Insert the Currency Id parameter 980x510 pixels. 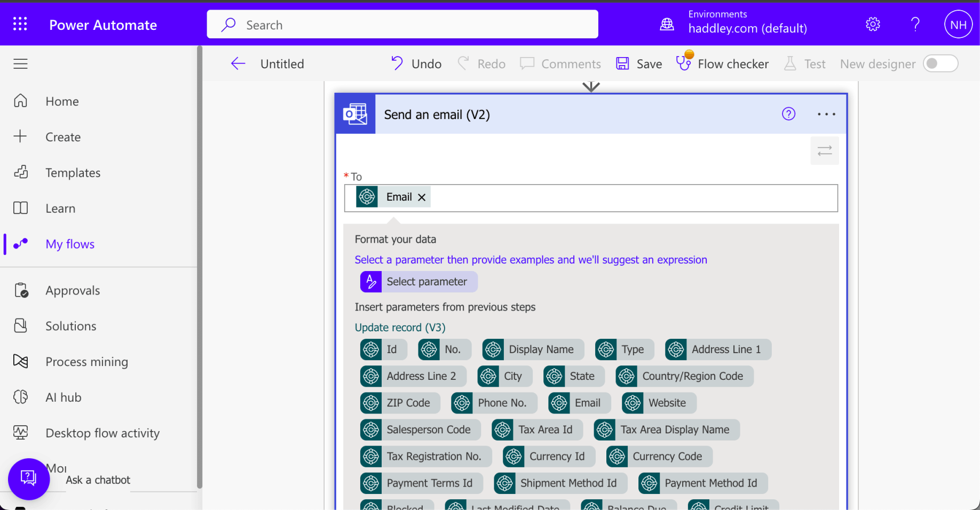[549, 456]
